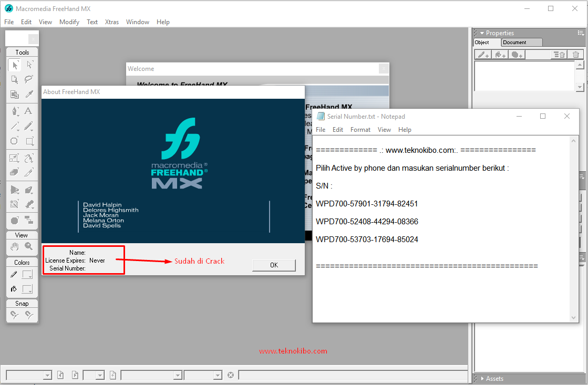This screenshot has width=588, height=385.
Task: Select the Perspective tool
Action: (x=15, y=190)
